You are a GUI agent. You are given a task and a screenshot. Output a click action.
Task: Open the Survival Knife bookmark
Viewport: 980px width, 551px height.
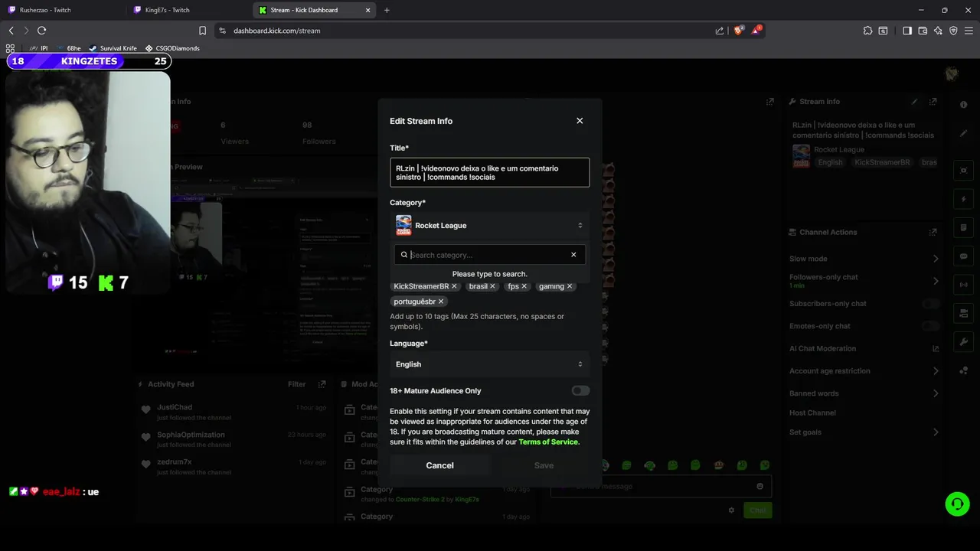pos(113,48)
